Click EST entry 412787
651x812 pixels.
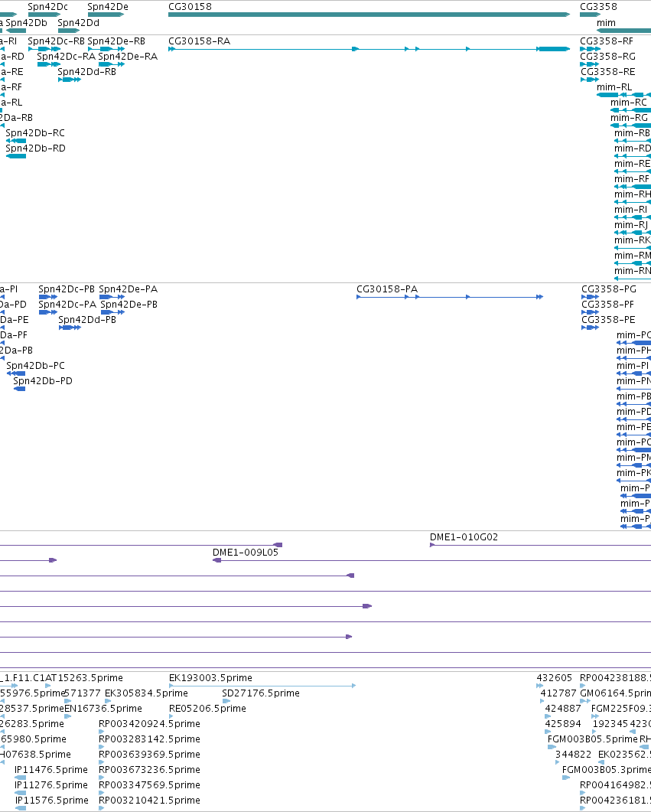(558, 693)
